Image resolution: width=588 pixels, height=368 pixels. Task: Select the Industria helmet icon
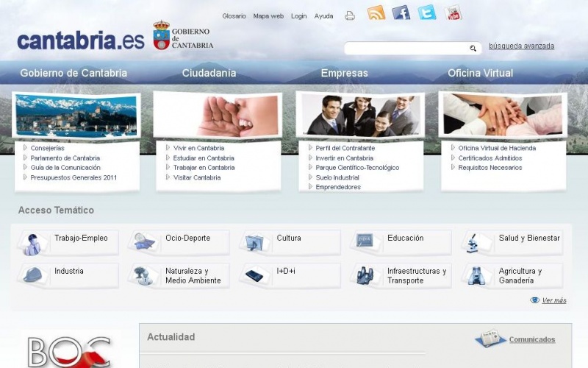pyautogui.click(x=32, y=275)
